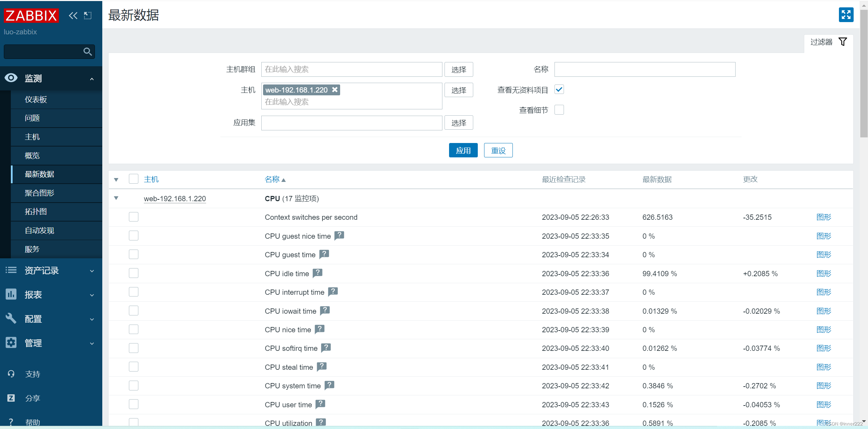Click the Reports bar chart icon

click(11, 294)
